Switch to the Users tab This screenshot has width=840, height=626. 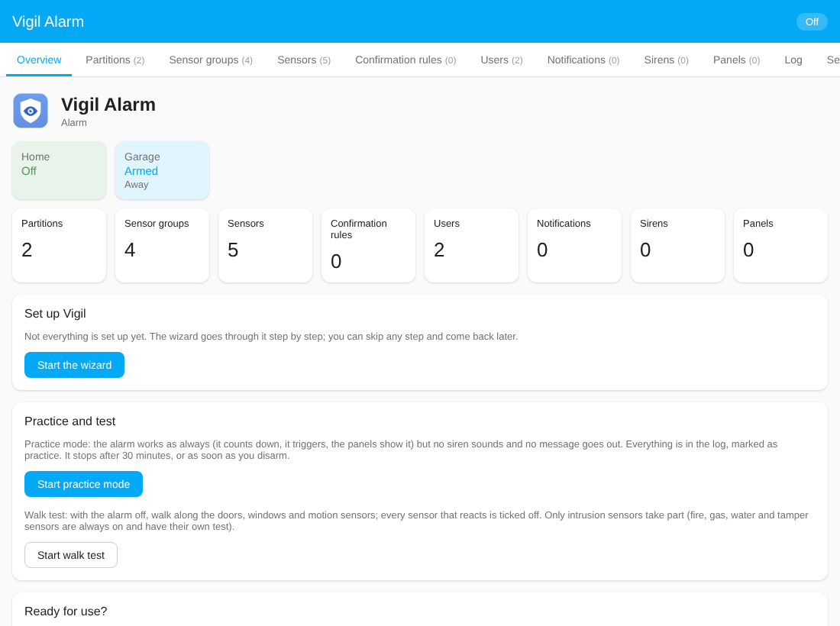[x=502, y=60]
